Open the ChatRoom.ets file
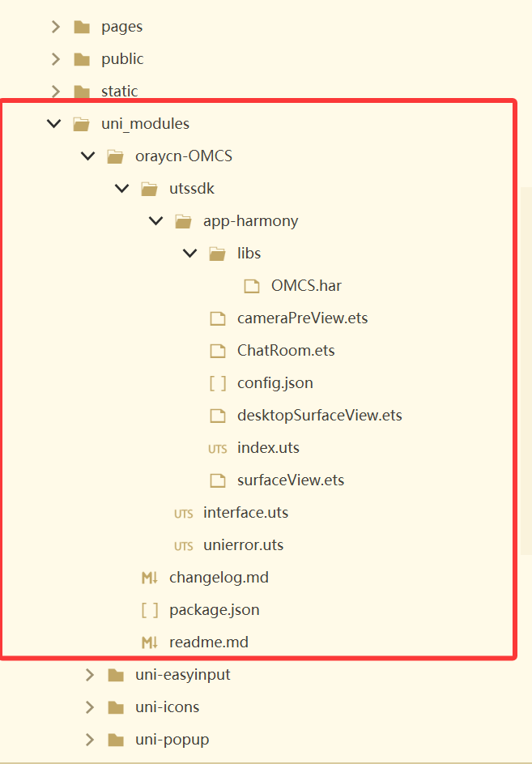The height and width of the screenshot is (764, 532). click(286, 351)
